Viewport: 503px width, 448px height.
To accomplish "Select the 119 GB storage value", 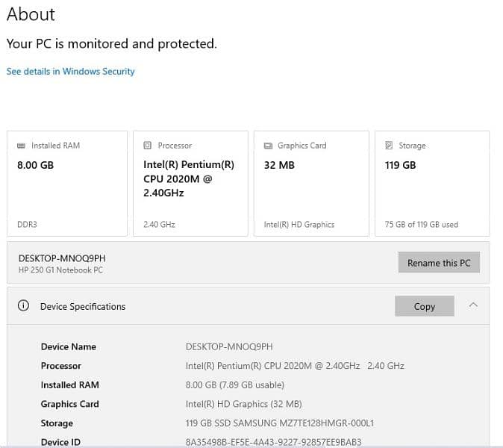I will click(400, 165).
